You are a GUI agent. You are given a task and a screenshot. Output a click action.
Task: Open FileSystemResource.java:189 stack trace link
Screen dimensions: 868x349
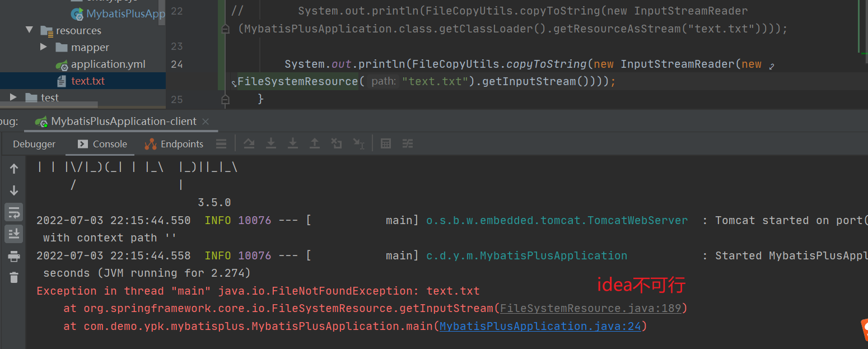point(591,308)
